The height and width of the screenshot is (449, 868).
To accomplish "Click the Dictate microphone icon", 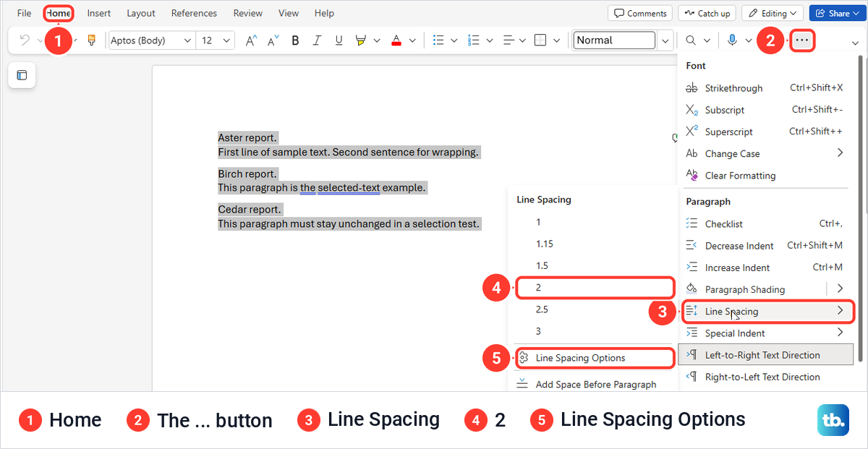I will [x=732, y=40].
